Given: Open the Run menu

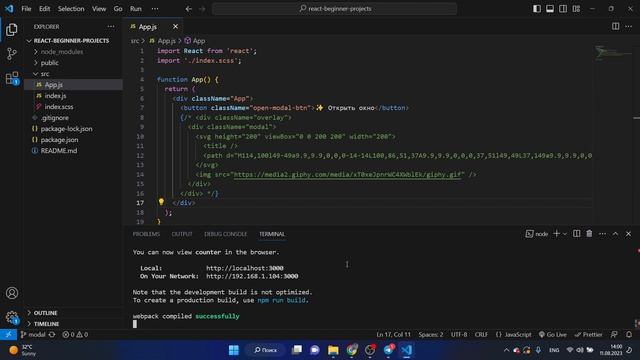Looking at the screenshot, I should pos(136,9).
